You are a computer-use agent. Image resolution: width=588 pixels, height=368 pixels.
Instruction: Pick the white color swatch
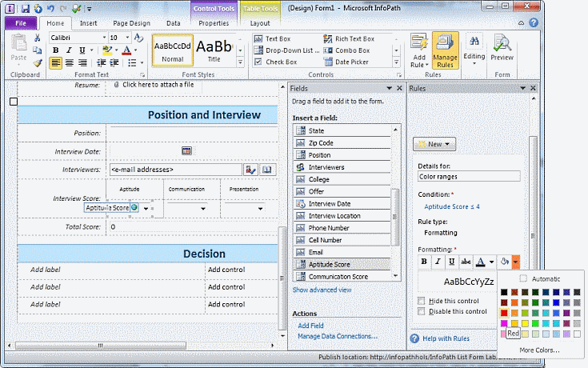point(577,334)
